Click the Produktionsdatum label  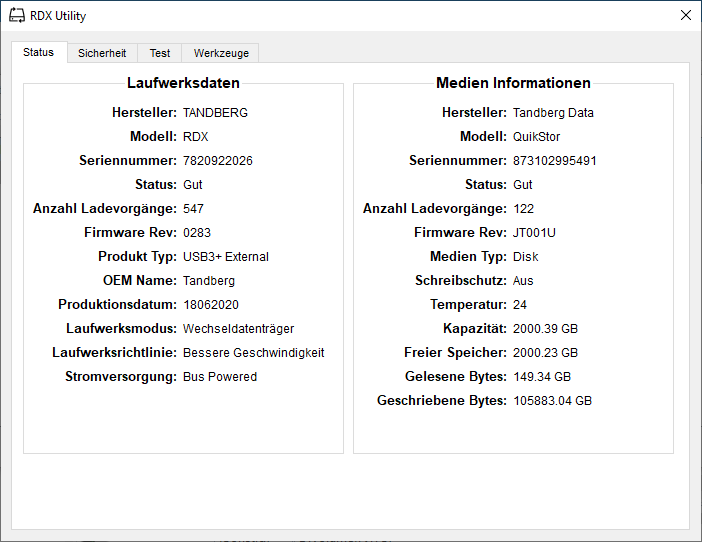click(118, 305)
